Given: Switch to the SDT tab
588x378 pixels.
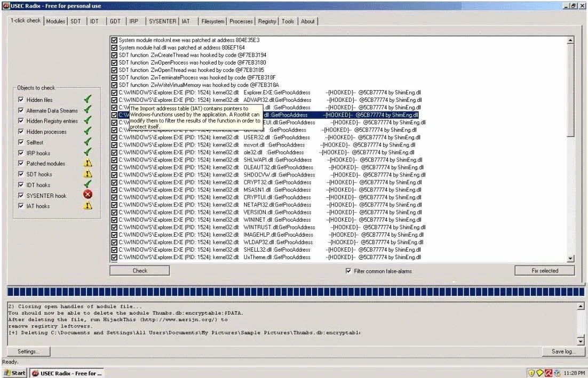Looking at the screenshot, I should point(76,21).
